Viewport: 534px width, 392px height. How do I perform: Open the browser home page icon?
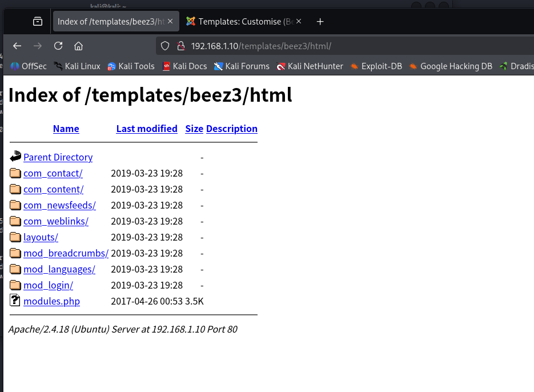pyautogui.click(x=78, y=46)
